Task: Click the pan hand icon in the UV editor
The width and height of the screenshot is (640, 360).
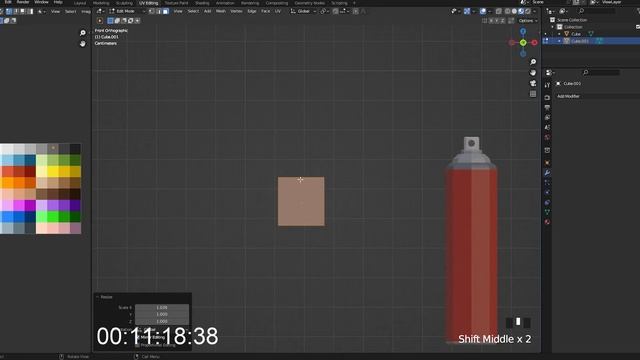Action: (x=83, y=43)
